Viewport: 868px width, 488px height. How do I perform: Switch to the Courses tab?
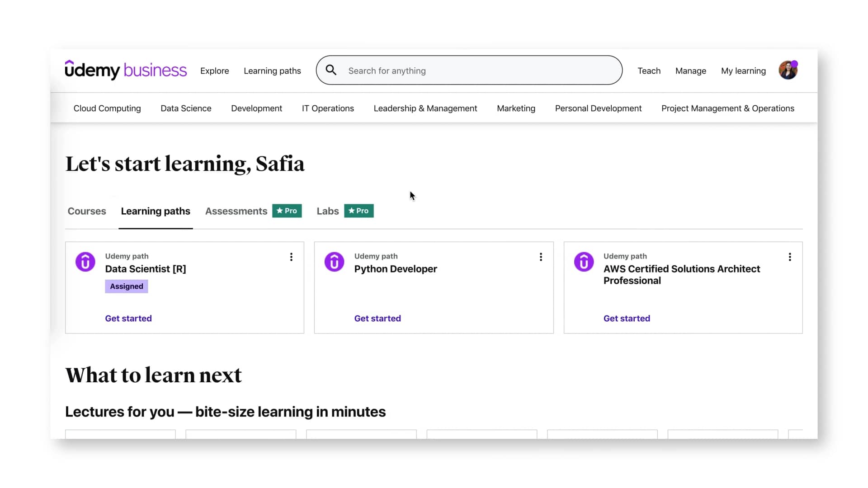coord(87,211)
